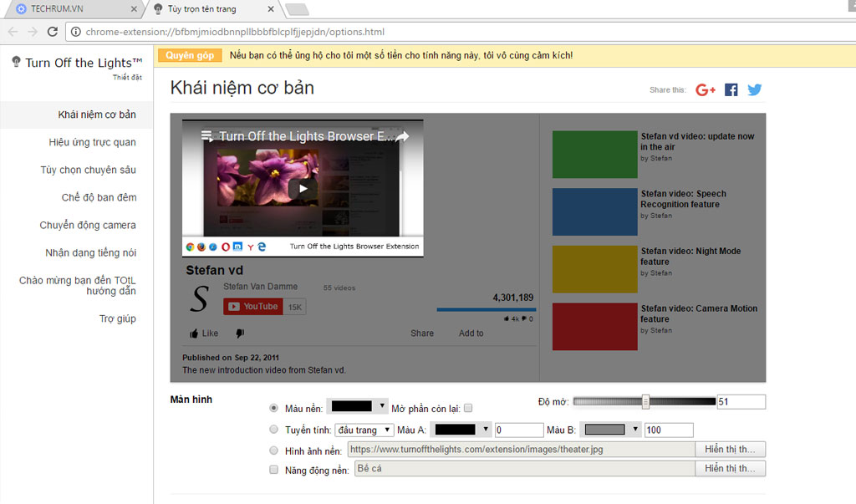Open Hiệu ứng trực quan settings section

click(92, 142)
